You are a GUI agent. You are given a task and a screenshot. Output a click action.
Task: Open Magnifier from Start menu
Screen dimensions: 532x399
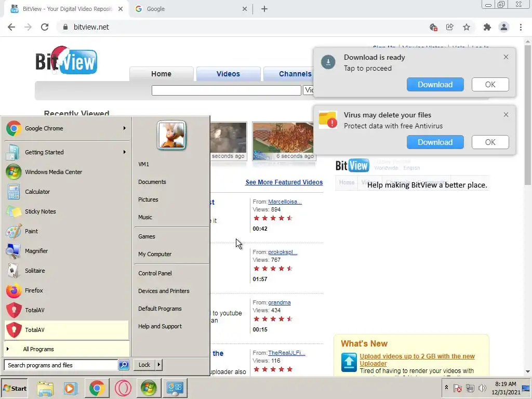coord(66,251)
